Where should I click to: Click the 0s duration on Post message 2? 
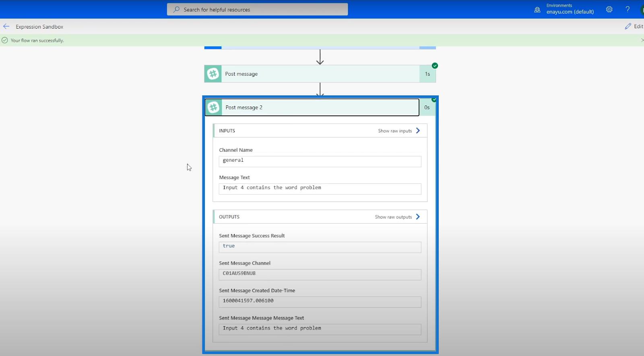tap(427, 107)
